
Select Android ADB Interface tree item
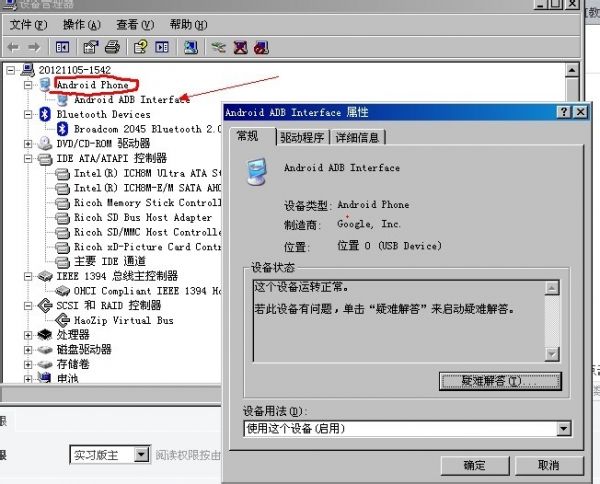[132, 99]
